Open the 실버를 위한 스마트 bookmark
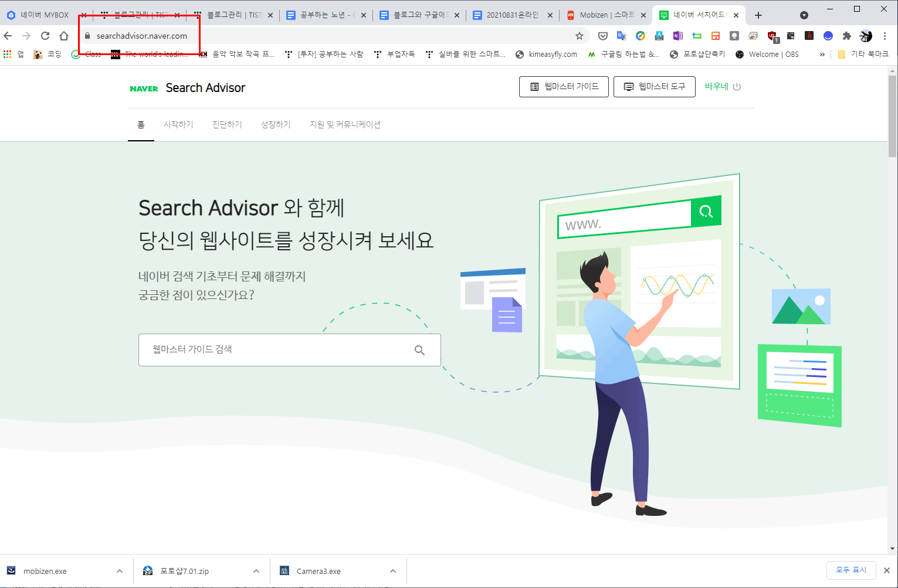 466,54
